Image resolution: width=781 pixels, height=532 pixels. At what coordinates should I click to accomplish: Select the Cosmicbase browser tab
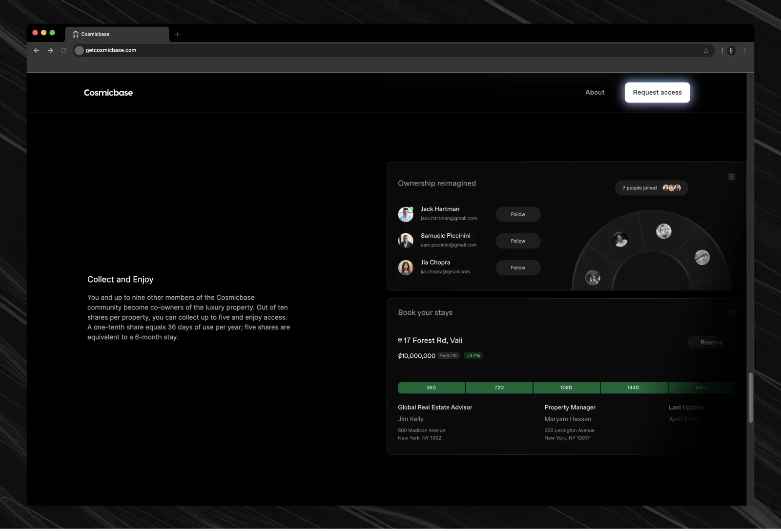point(117,35)
